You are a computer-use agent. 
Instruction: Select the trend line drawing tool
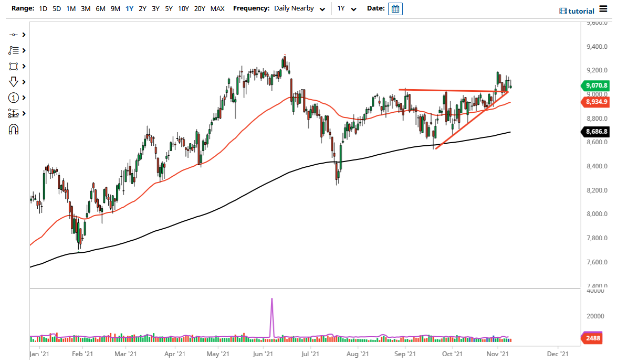coord(13,35)
